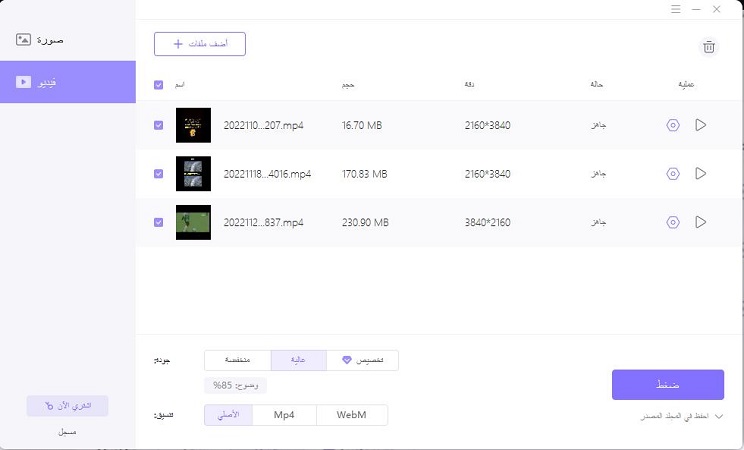
Task: Toggle the select-all checkbox in the header
Action: (x=159, y=85)
